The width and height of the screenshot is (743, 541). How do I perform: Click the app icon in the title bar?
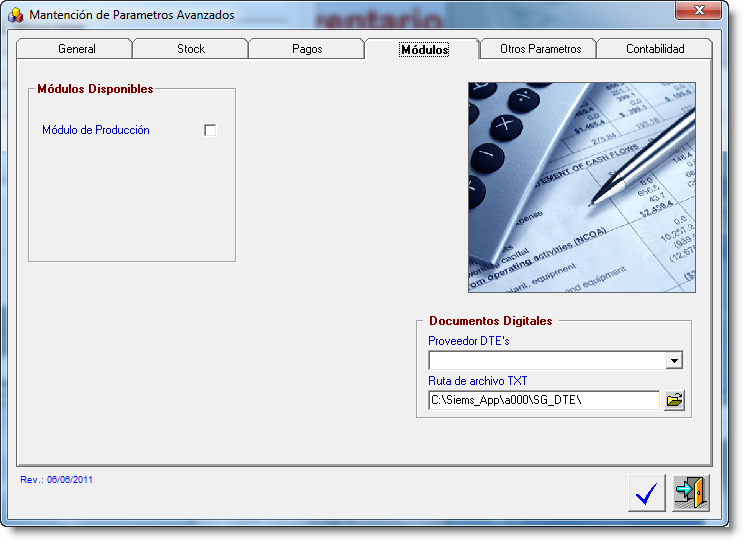point(15,15)
